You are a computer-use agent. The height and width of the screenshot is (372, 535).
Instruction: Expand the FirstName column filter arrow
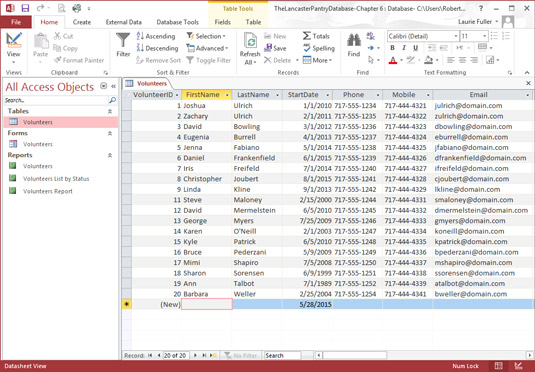tap(227, 95)
